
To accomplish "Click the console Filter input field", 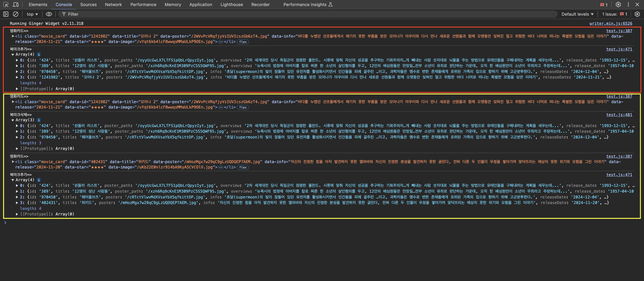I will tap(300, 14).
